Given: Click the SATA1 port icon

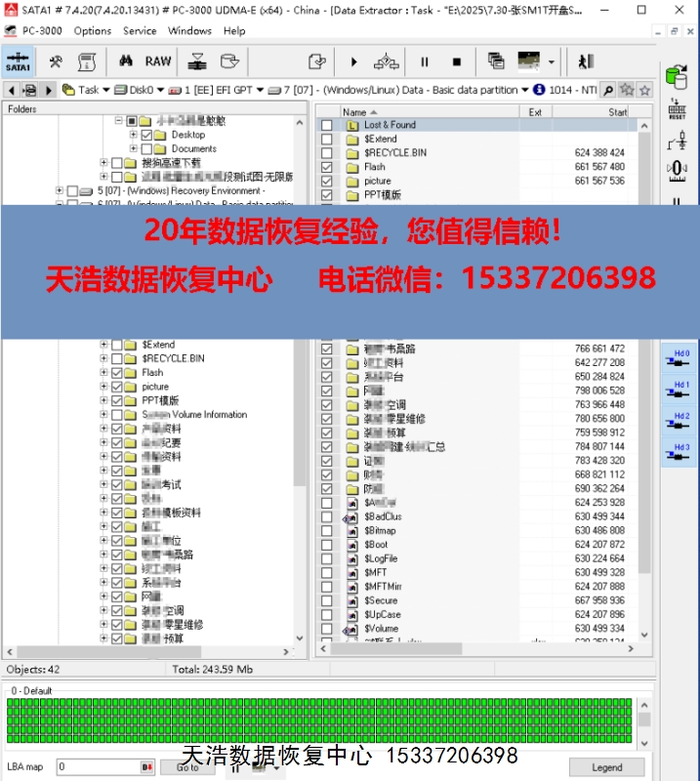Looking at the screenshot, I should pyautogui.click(x=18, y=62).
